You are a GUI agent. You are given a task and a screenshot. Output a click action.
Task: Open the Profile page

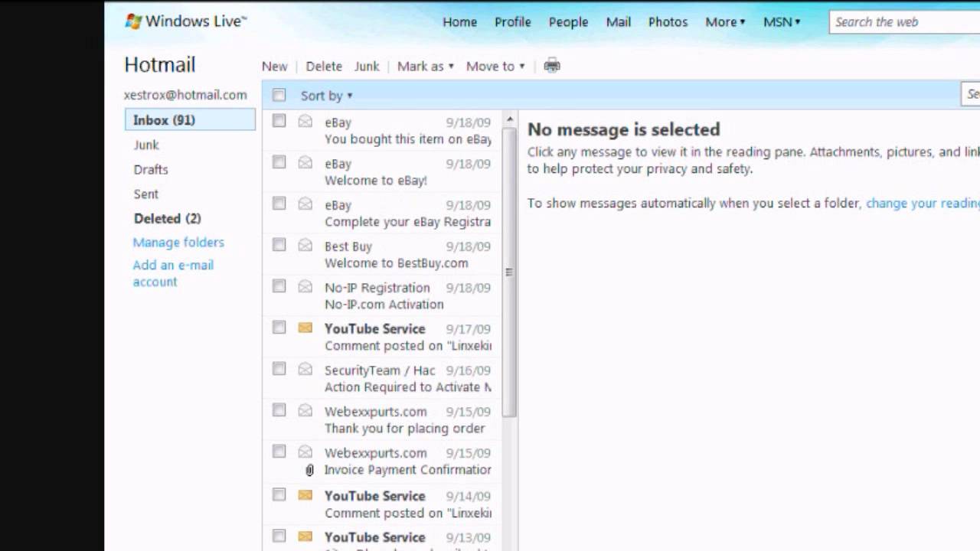click(512, 22)
